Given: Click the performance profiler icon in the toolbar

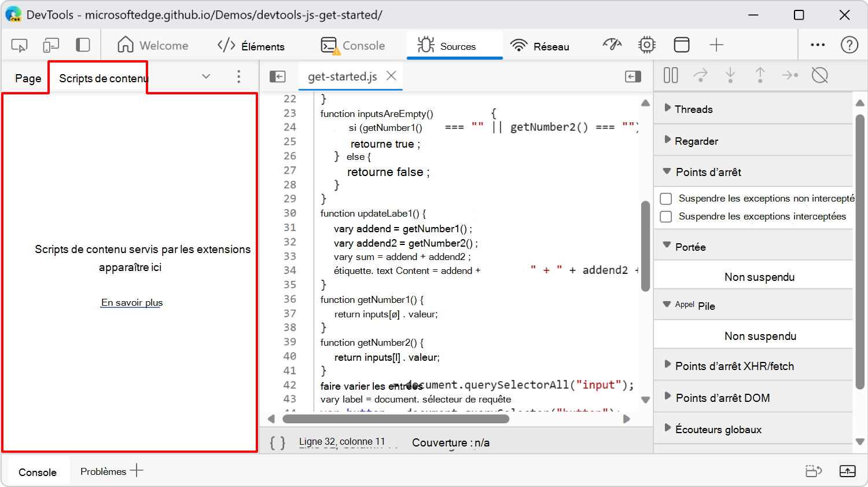Looking at the screenshot, I should point(612,44).
